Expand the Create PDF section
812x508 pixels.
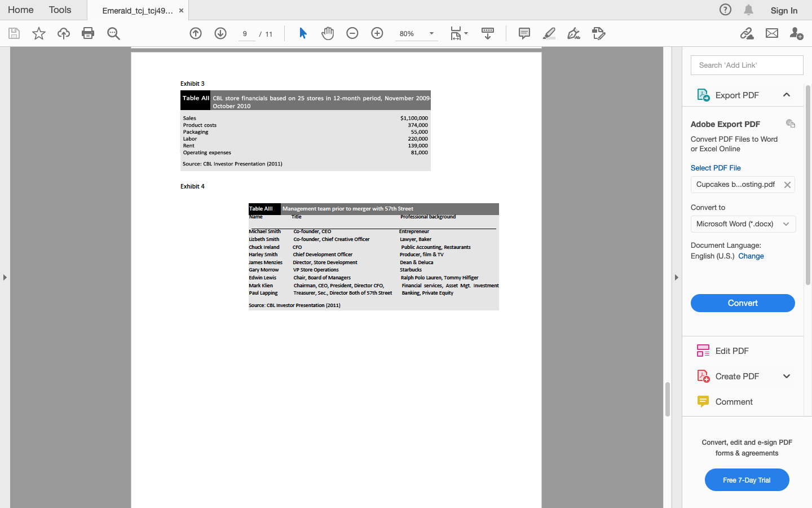tap(787, 376)
